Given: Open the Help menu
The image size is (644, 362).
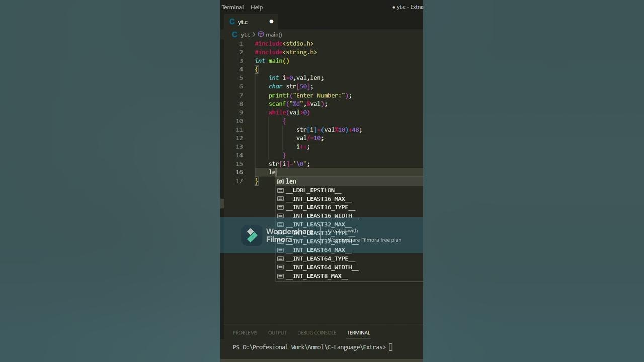Looking at the screenshot, I should pyautogui.click(x=257, y=7).
